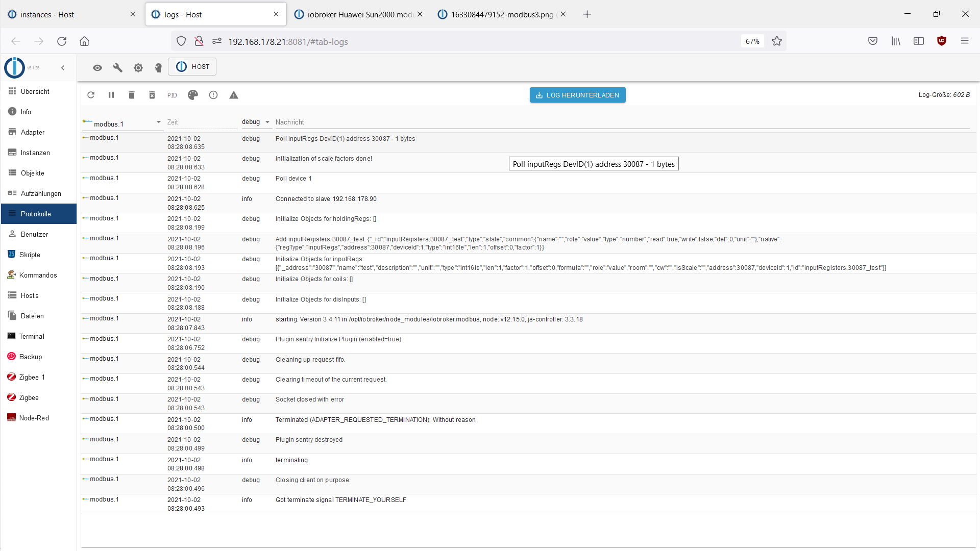Screen dimensions: 980x551
Task: Close the logs - Host tab
Action: (276, 14)
